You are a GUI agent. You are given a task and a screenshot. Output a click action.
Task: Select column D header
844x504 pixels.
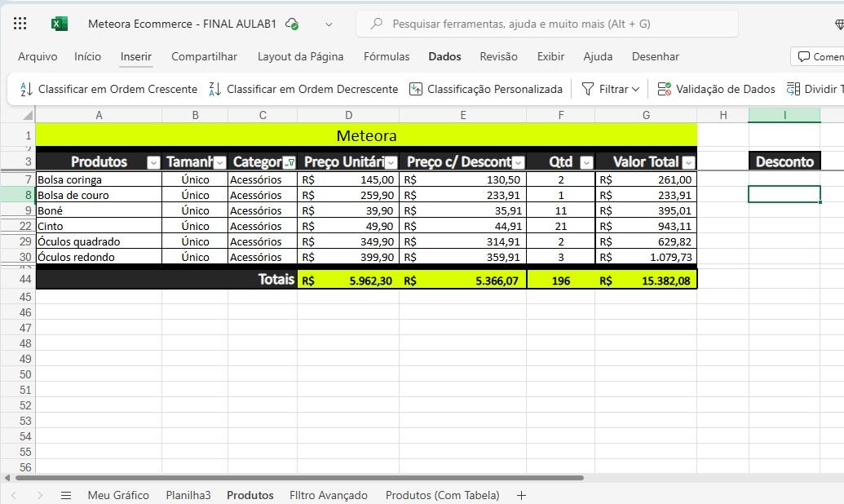348,115
